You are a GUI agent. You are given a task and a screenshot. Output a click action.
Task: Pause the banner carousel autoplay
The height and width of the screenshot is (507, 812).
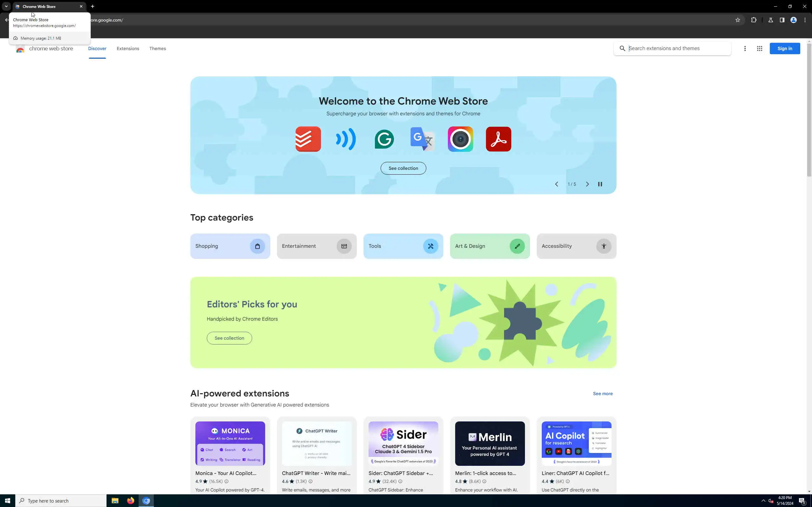pos(600,184)
